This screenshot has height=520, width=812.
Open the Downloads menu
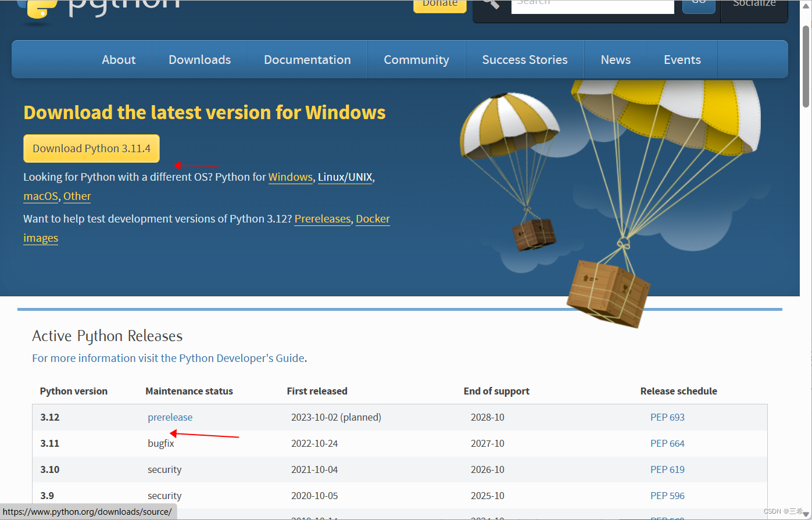coord(199,59)
